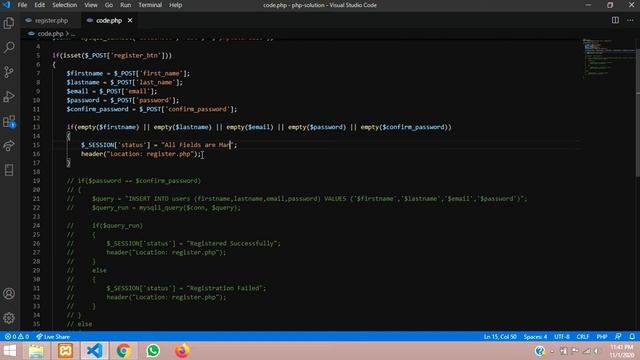640x360 pixels.
Task: Open the Run and Debug view
Action: point(9,97)
